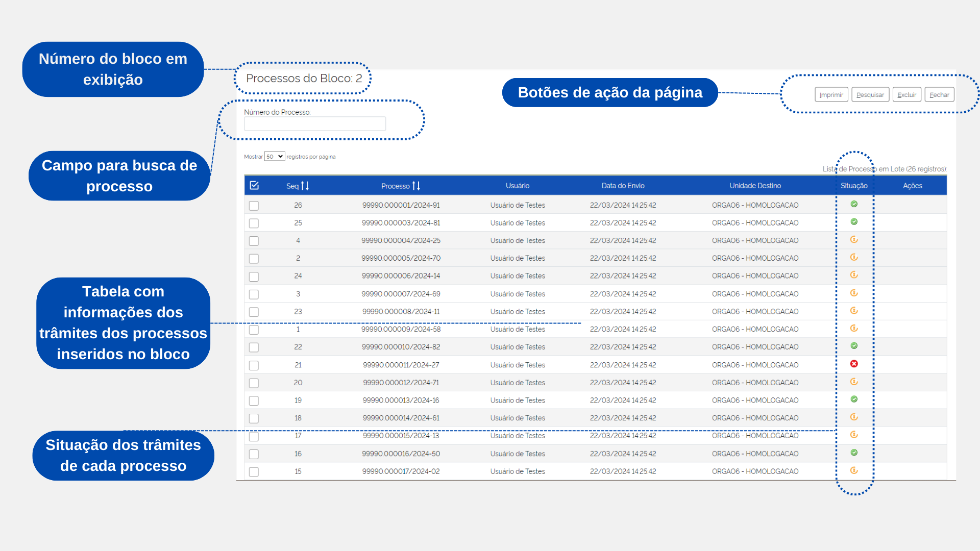The width and height of the screenshot is (980, 551).
Task: Sort by Seq column arrows
Action: click(305, 186)
